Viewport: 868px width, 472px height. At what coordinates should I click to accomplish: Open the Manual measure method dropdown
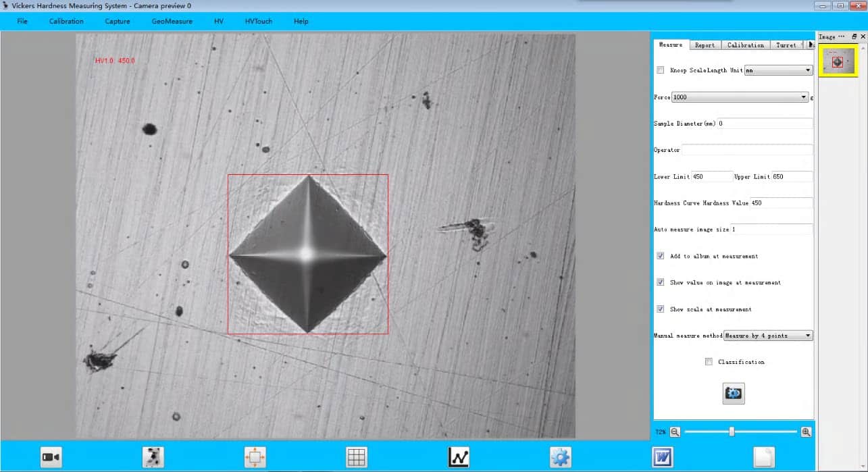[x=807, y=335]
